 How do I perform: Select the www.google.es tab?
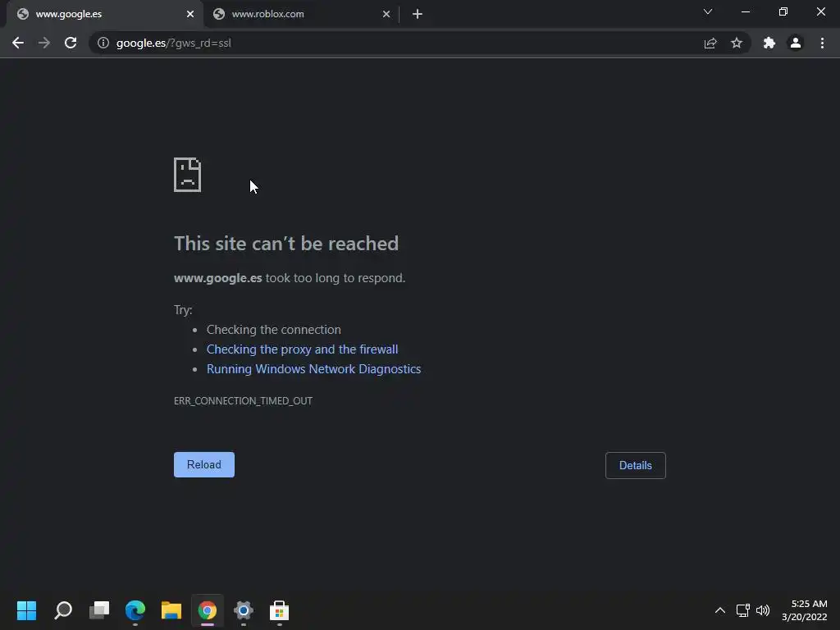[x=105, y=14]
